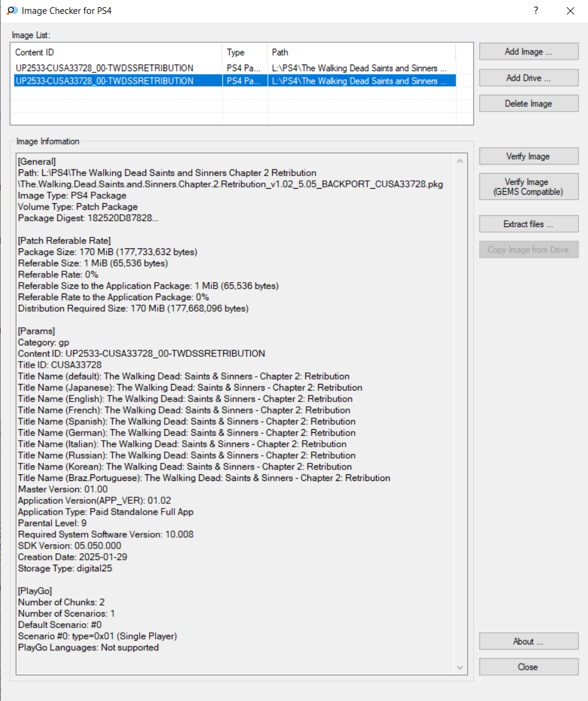Click 'PlayGo Languages: Not supported' line
The width and height of the screenshot is (588, 701).
click(x=88, y=647)
